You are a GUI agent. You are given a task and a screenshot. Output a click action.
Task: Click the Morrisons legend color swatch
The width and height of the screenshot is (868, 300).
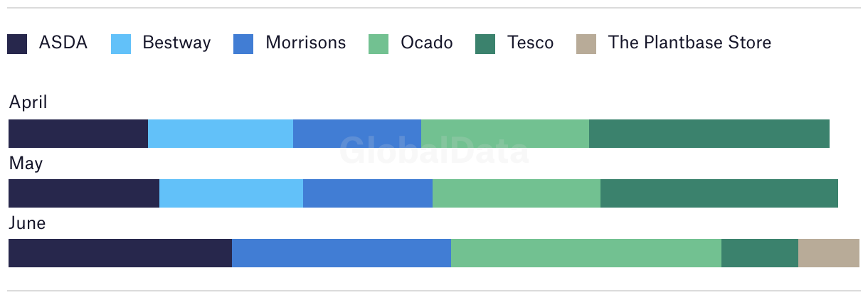243,44
